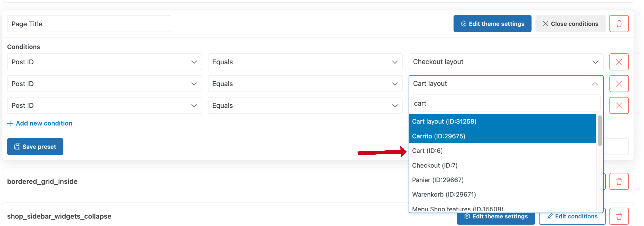
Task: Open the first Post ID dropdown
Action: (x=104, y=62)
